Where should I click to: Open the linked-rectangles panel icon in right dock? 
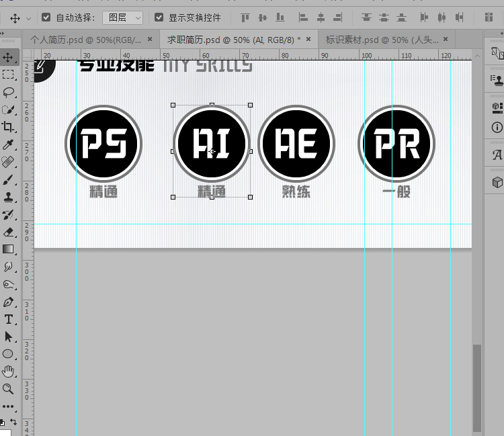pyautogui.click(x=497, y=53)
